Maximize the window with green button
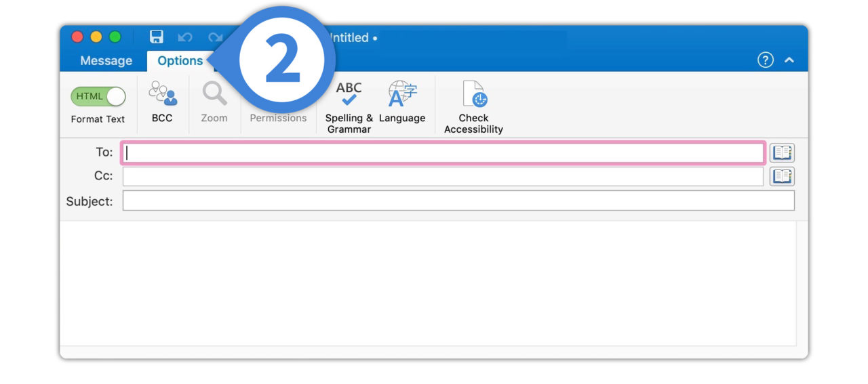 coord(115,37)
